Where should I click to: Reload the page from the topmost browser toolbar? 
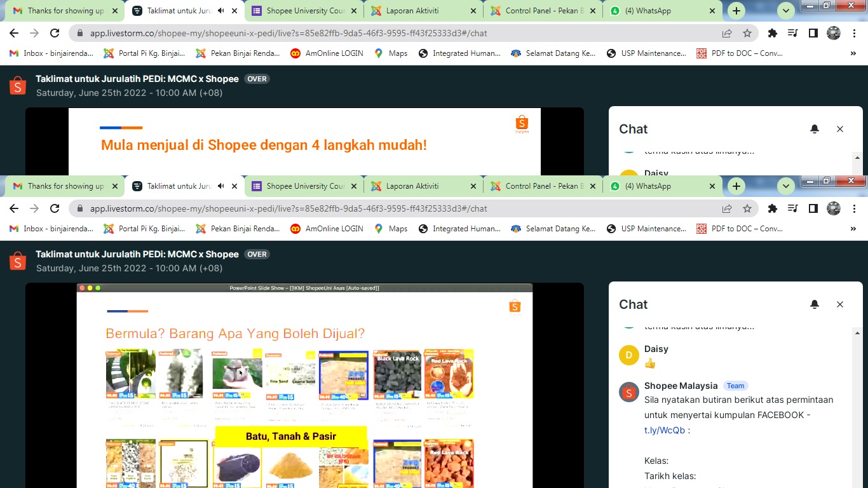pos(55,33)
